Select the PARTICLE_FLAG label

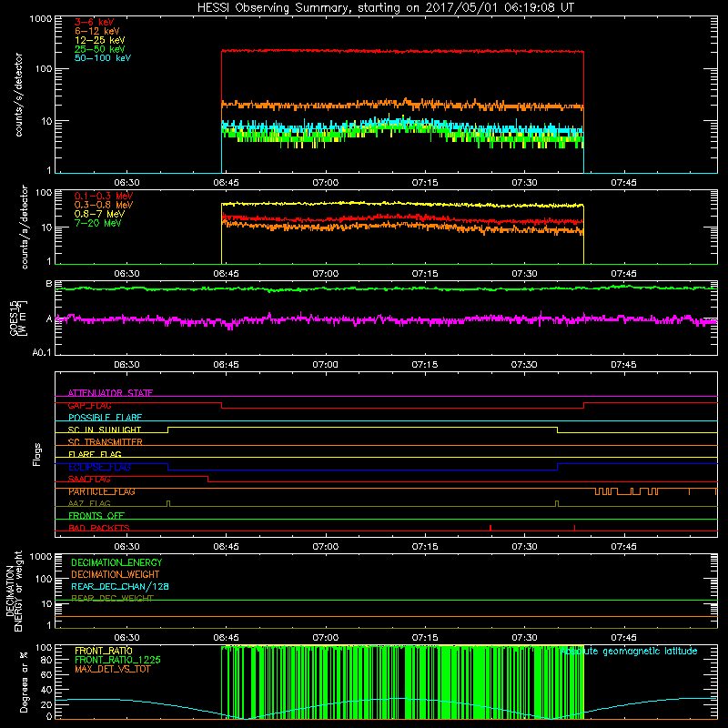102,491
